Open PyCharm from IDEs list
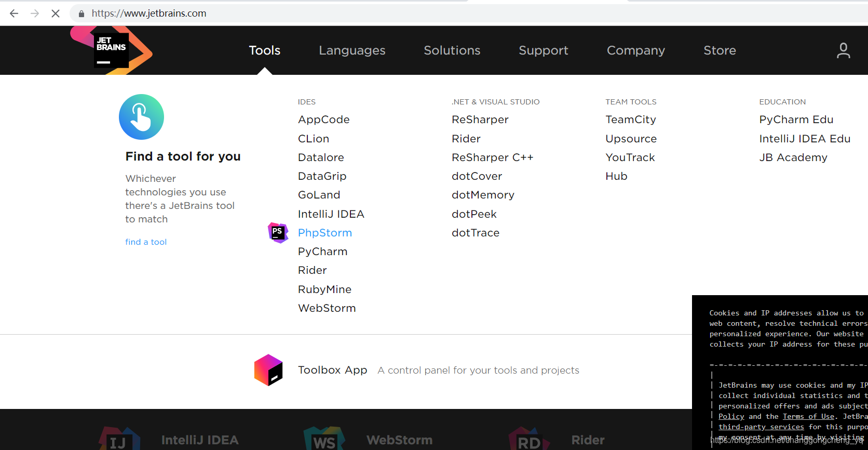The height and width of the screenshot is (450, 868). pos(322,252)
